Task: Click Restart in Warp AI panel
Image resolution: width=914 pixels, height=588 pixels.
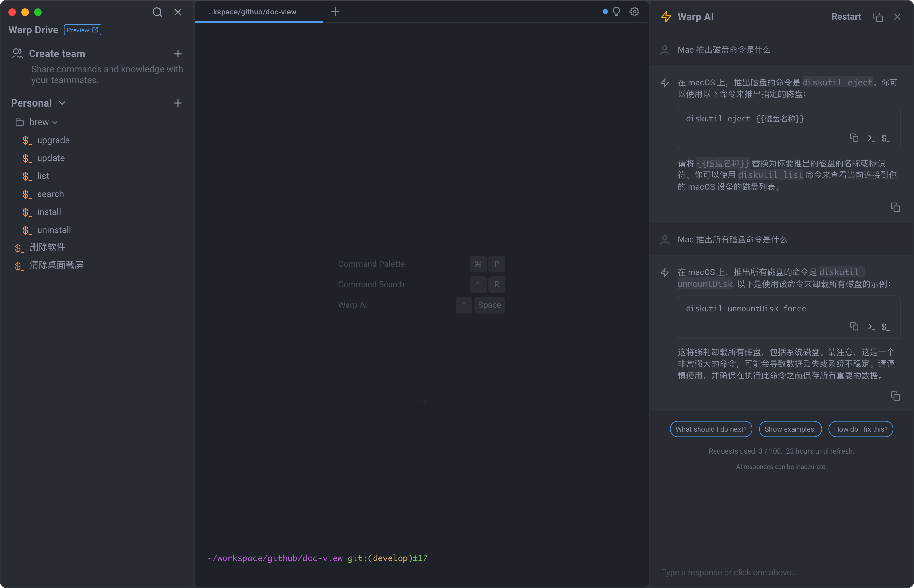Action: point(846,17)
